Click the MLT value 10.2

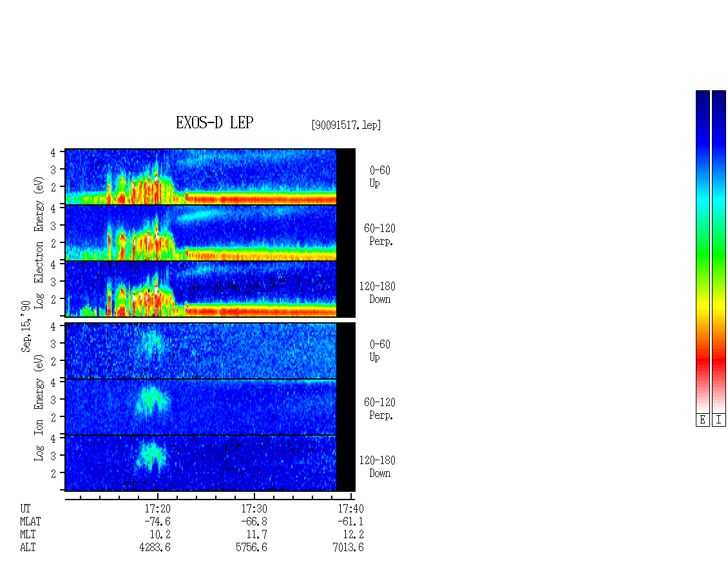(160, 535)
